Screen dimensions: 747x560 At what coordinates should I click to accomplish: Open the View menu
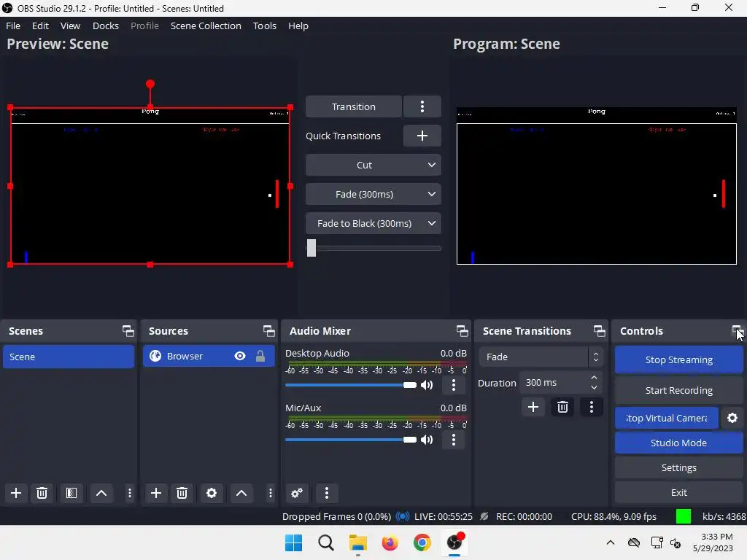tap(70, 26)
